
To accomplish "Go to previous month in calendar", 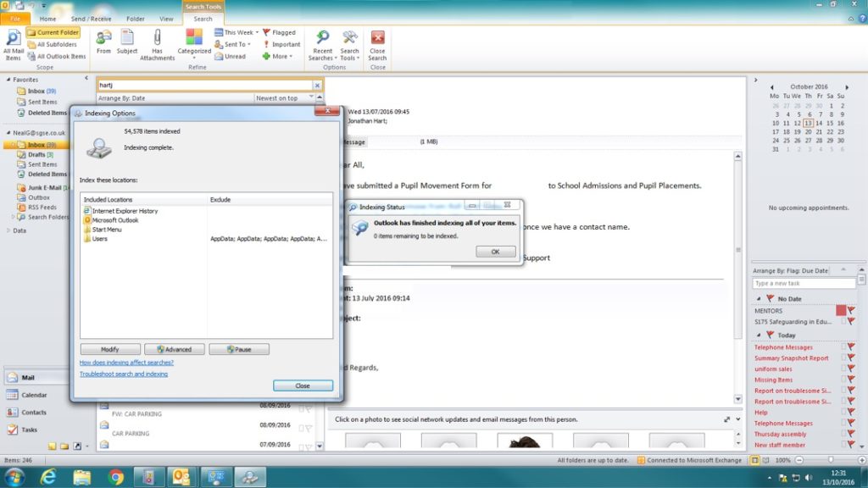I will point(771,87).
